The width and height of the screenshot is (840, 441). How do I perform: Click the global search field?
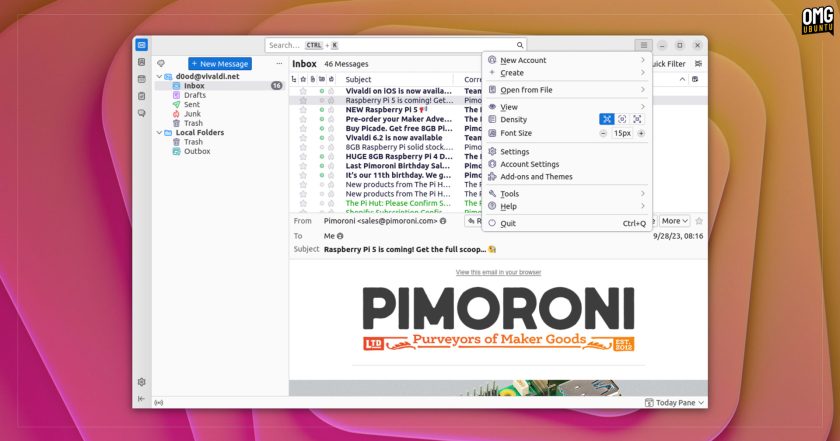[395, 45]
